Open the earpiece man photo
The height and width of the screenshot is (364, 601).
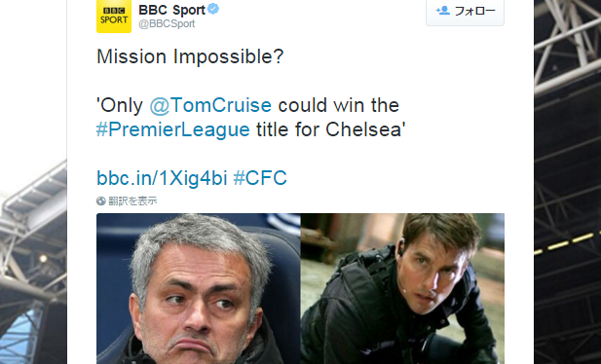pyautogui.click(x=402, y=288)
